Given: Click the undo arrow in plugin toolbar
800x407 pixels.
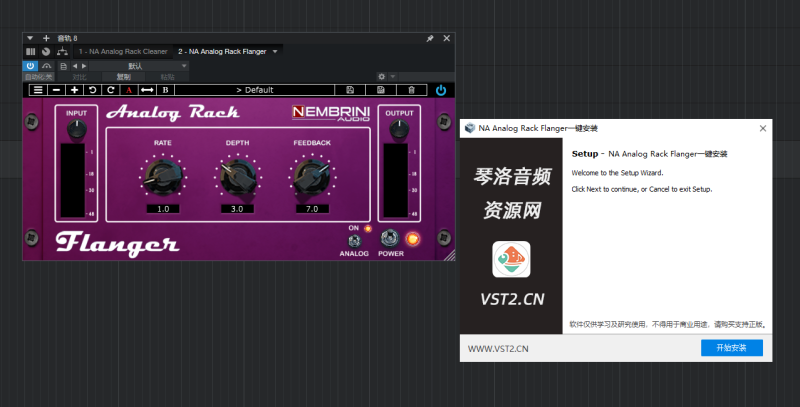Looking at the screenshot, I should click(x=92, y=90).
